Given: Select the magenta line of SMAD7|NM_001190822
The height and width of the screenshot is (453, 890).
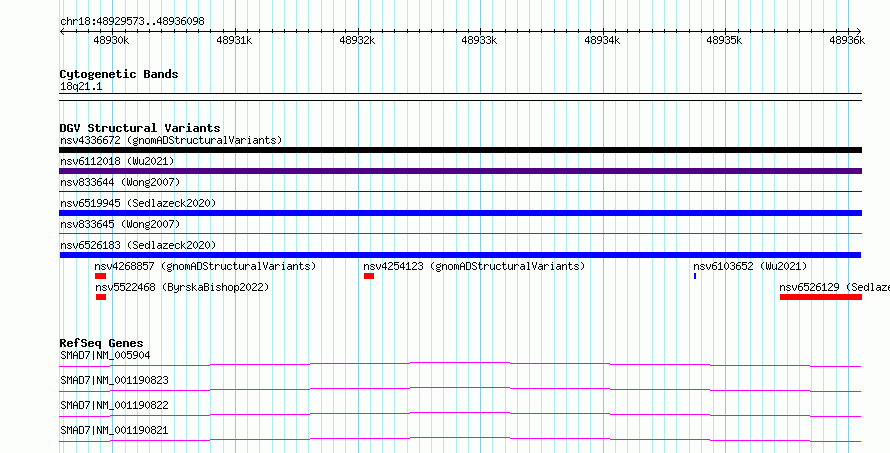Looking at the screenshot, I should pos(460,414).
